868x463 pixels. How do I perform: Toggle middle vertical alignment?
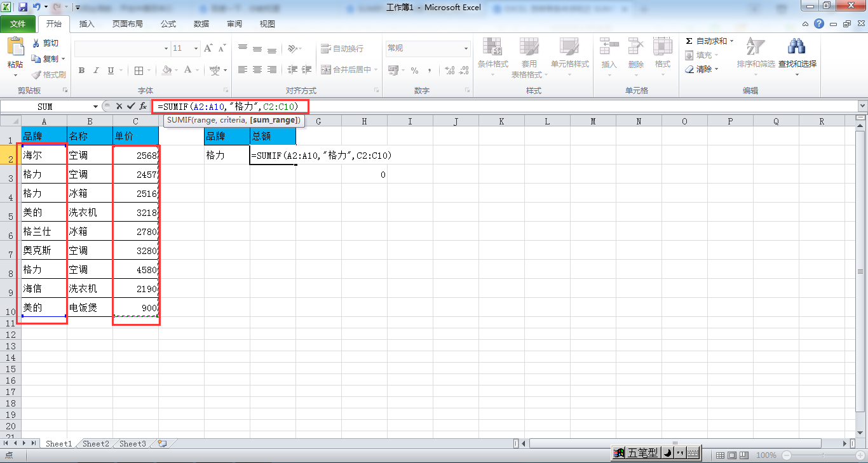click(x=257, y=48)
